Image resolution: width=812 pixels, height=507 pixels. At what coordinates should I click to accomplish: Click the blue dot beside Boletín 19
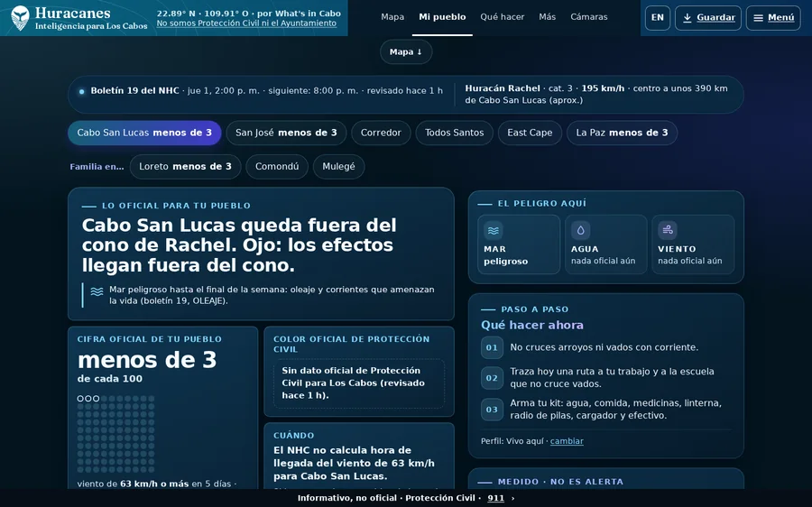[x=82, y=92]
